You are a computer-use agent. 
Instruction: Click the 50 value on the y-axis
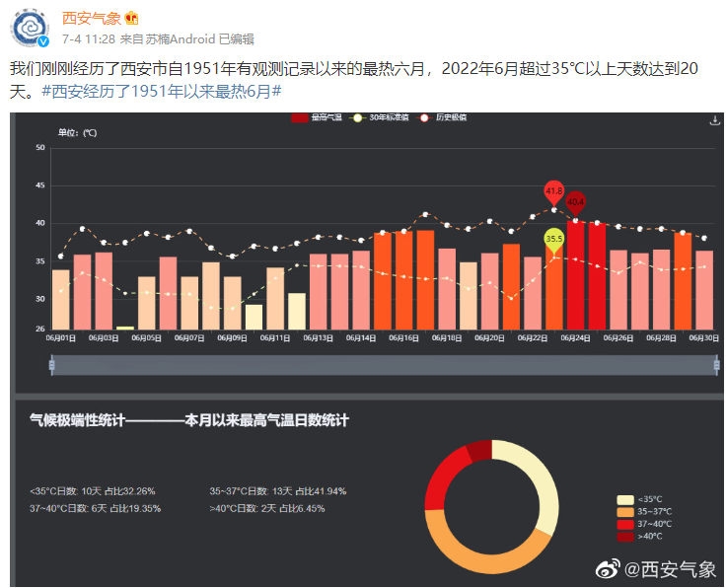40,148
